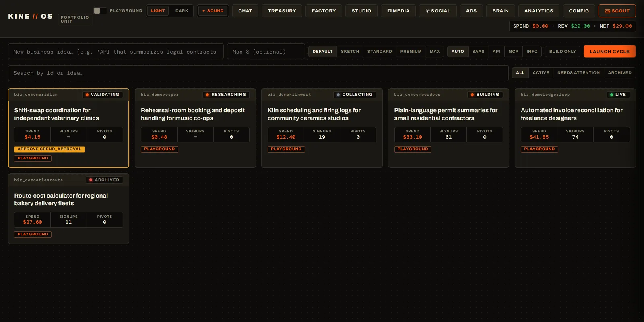Click Playground tag on ceramics studios card
Image resolution: width=644 pixels, height=322 pixels.
286,149
